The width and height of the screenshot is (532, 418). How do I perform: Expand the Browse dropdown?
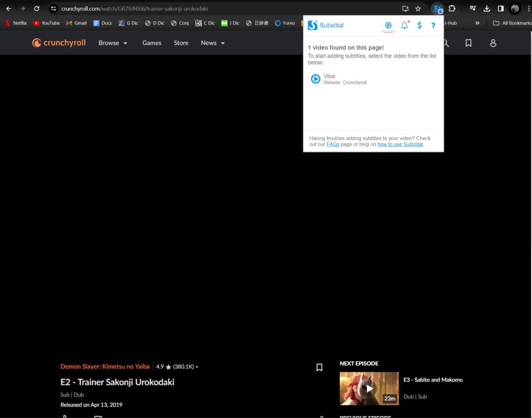tap(112, 43)
